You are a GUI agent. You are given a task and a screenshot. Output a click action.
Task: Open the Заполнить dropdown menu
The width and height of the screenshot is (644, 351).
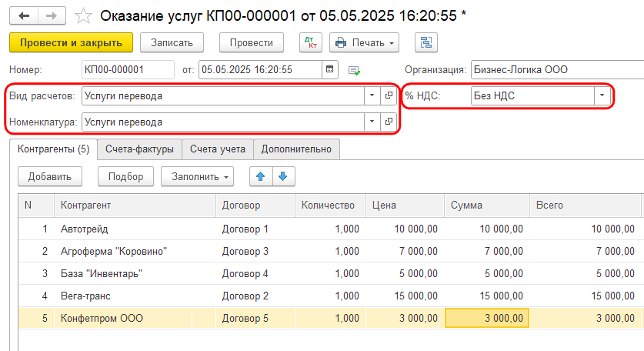[x=197, y=177]
